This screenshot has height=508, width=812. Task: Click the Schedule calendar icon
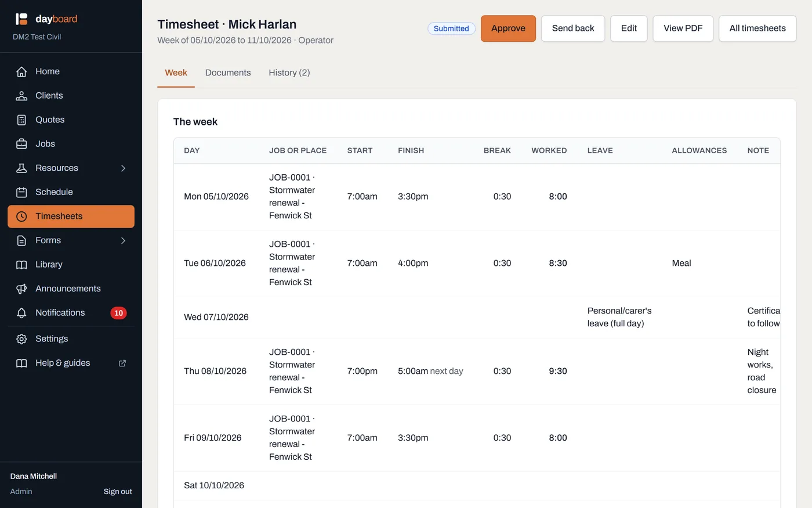21,192
